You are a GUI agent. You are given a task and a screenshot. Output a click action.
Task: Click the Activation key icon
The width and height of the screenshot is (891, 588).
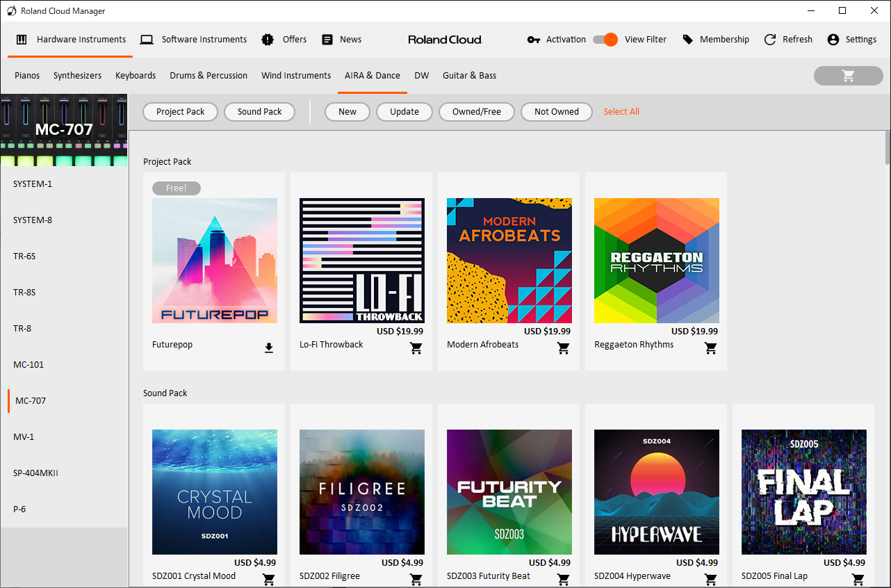(533, 40)
